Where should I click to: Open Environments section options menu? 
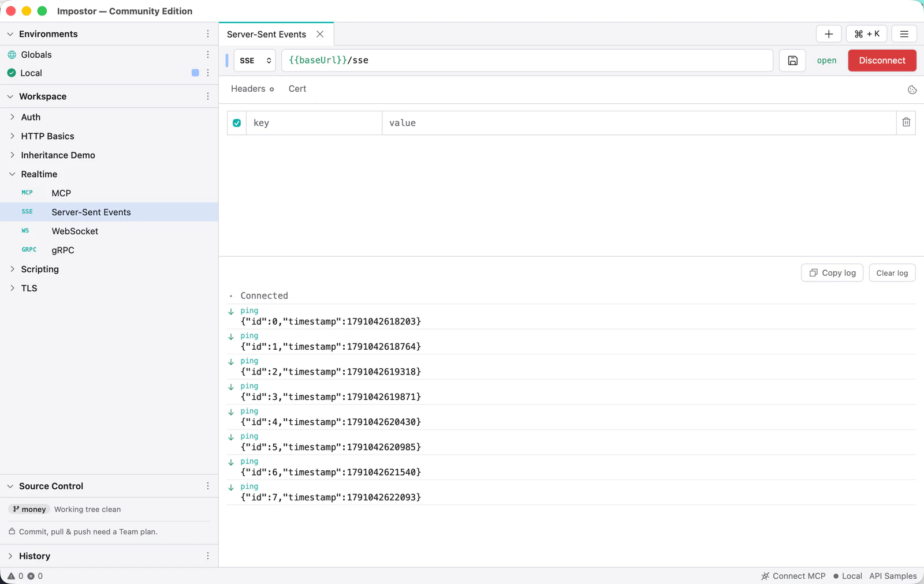tap(208, 34)
